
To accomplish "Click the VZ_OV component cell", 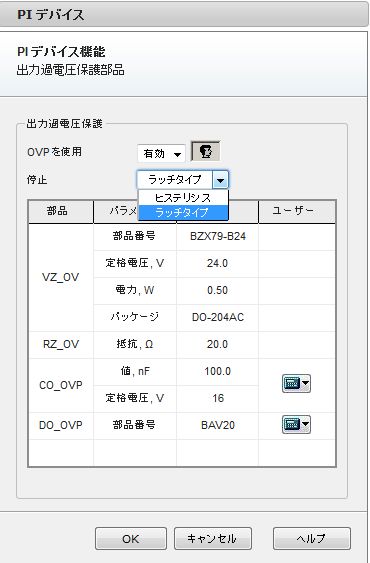I will (x=61, y=277).
